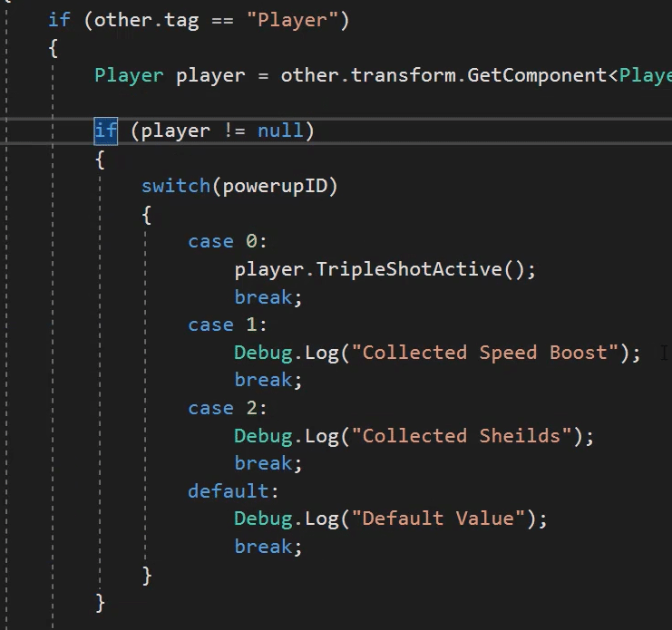Click the closing brace of the switch block
This screenshot has height=630, width=672.
(147, 576)
